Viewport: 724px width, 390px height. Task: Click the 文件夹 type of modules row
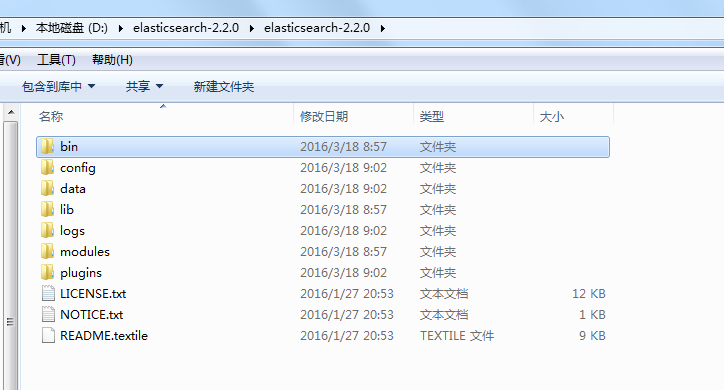click(438, 252)
